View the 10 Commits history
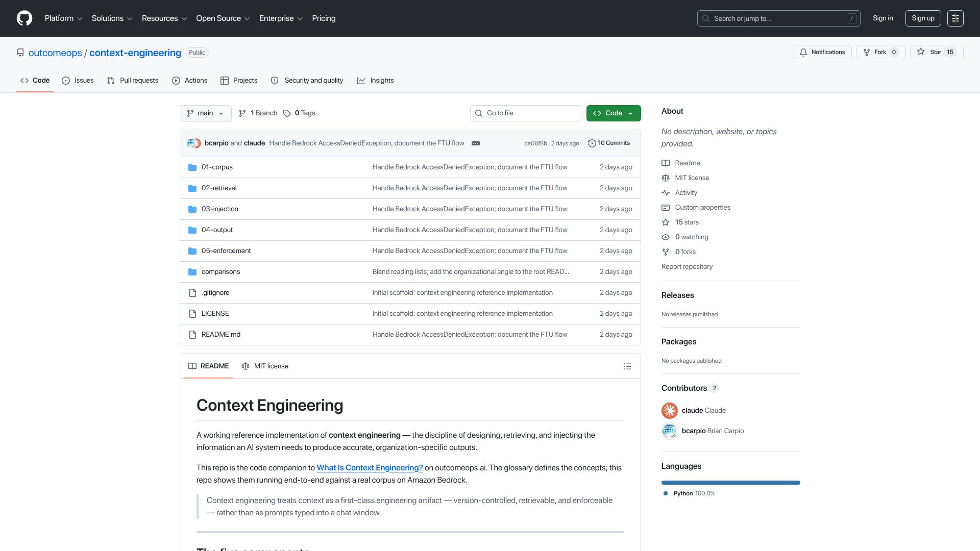980x551 pixels. pos(609,143)
